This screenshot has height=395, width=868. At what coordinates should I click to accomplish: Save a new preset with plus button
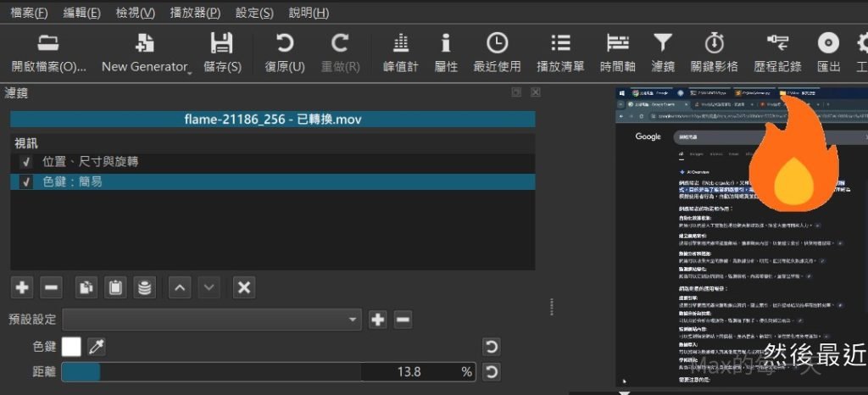(378, 320)
